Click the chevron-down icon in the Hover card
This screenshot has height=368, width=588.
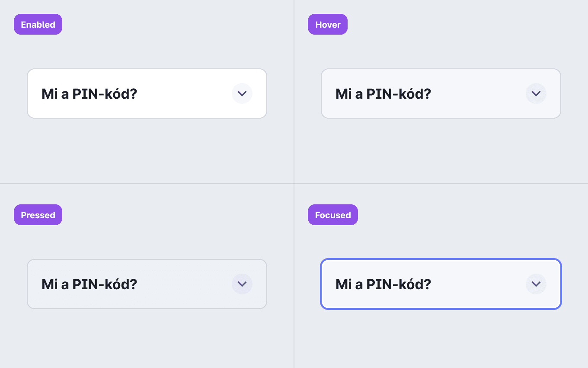point(536,94)
